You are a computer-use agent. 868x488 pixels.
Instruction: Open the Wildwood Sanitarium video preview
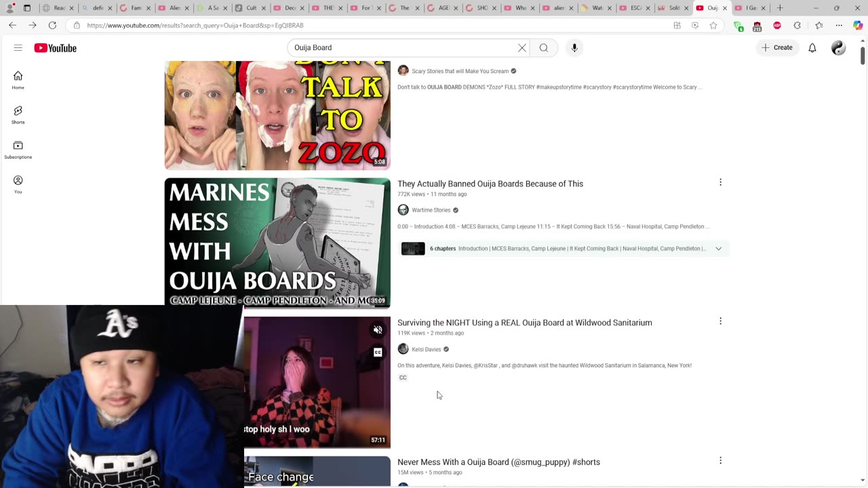pos(317,382)
